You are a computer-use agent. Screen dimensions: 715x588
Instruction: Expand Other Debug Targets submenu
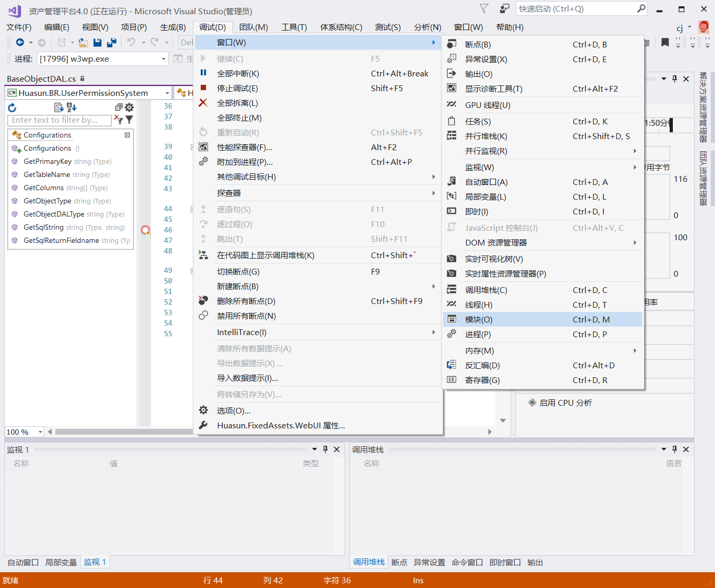pyautogui.click(x=434, y=177)
